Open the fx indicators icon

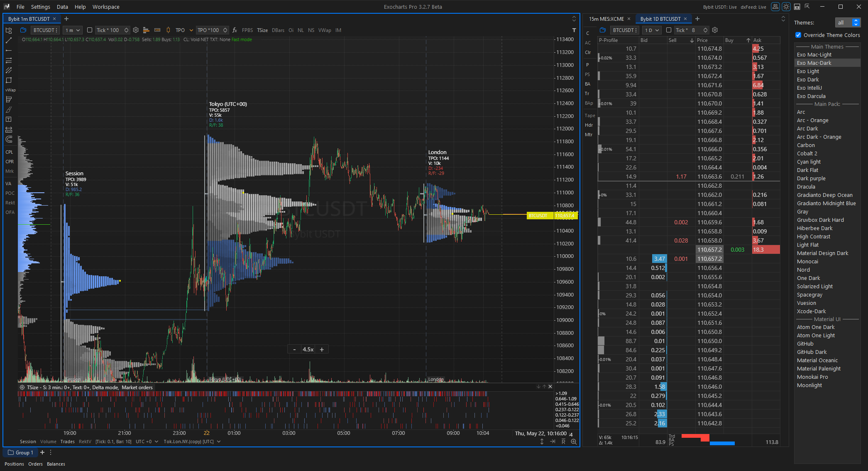click(235, 30)
